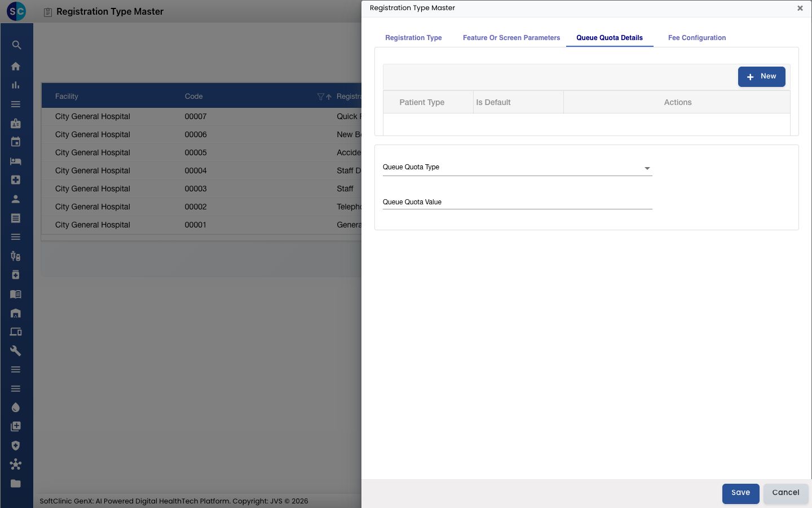Click the Code column header

193,97
